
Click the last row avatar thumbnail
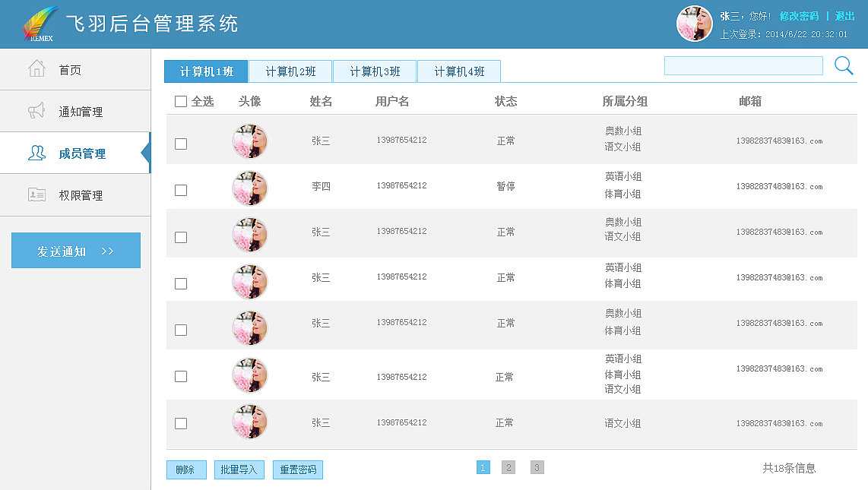249,422
